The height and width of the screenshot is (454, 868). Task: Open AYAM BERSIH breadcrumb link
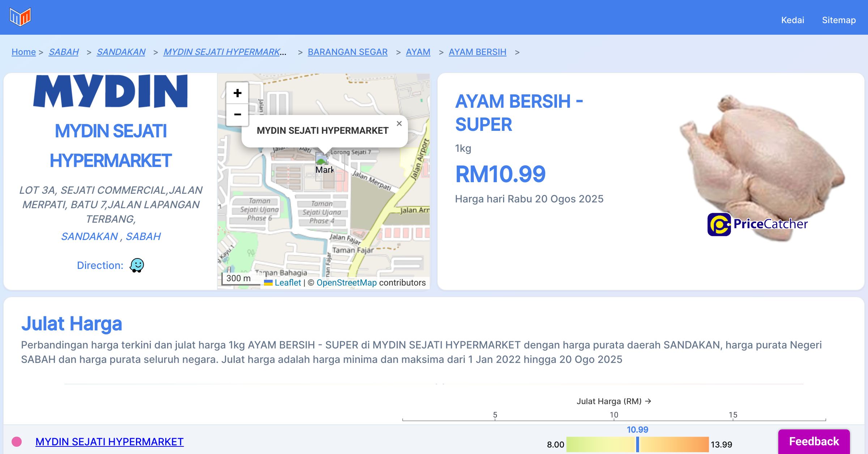[x=477, y=52]
